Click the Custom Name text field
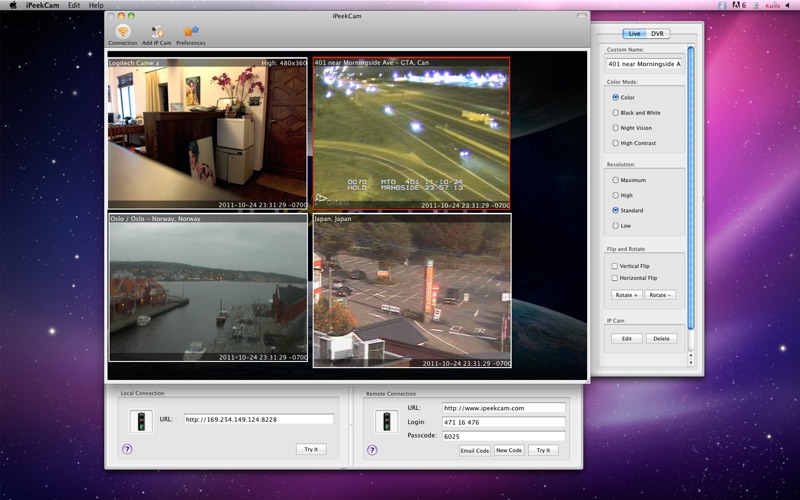Viewport: 800px width, 500px height. tap(643, 64)
